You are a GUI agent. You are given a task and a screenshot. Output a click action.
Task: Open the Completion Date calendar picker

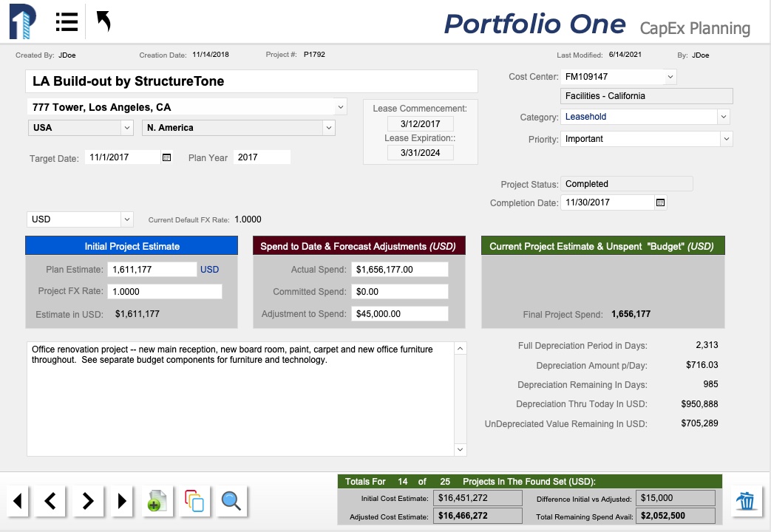[660, 202]
